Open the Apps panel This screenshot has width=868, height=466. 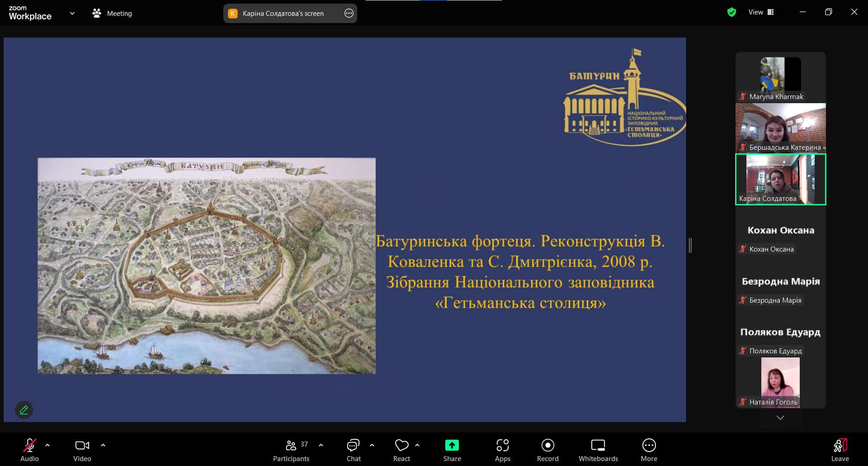(503, 450)
